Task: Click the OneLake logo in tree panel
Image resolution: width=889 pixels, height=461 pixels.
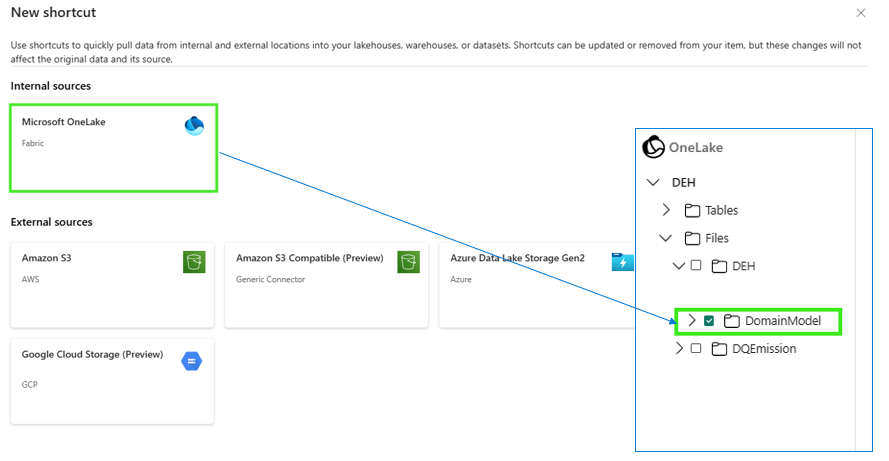Action: 654,147
